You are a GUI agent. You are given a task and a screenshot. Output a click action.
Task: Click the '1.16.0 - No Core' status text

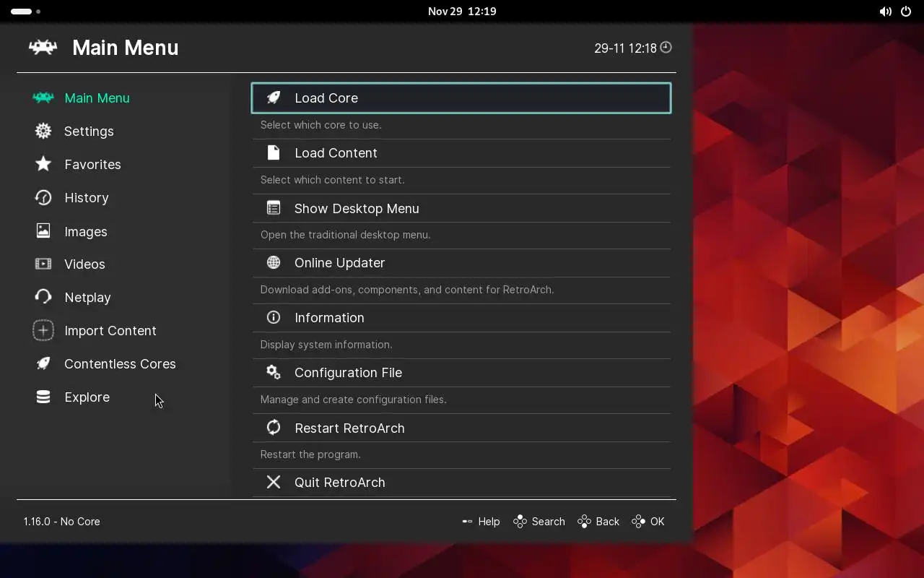(62, 521)
